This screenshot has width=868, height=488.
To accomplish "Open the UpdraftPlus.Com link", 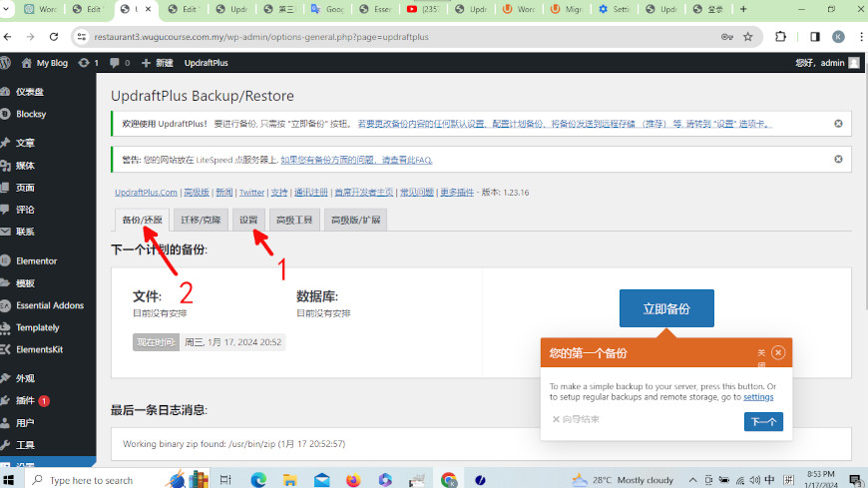I will click(146, 192).
